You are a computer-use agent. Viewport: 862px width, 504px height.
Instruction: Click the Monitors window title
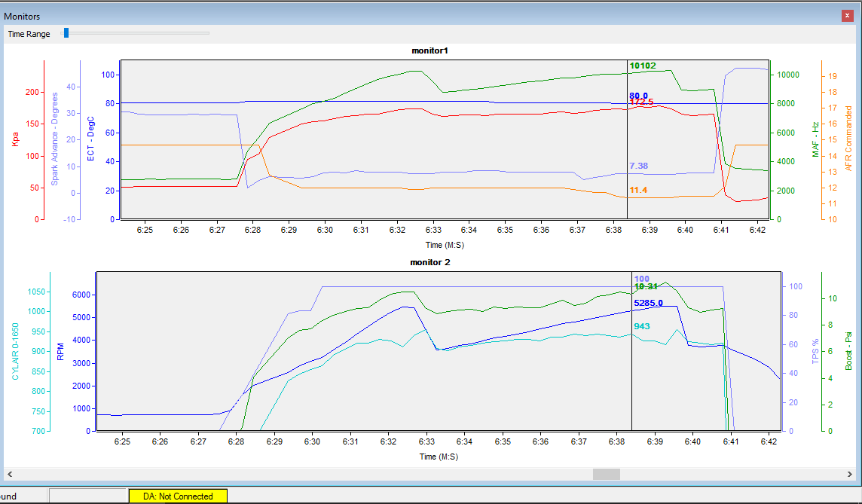[22, 17]
